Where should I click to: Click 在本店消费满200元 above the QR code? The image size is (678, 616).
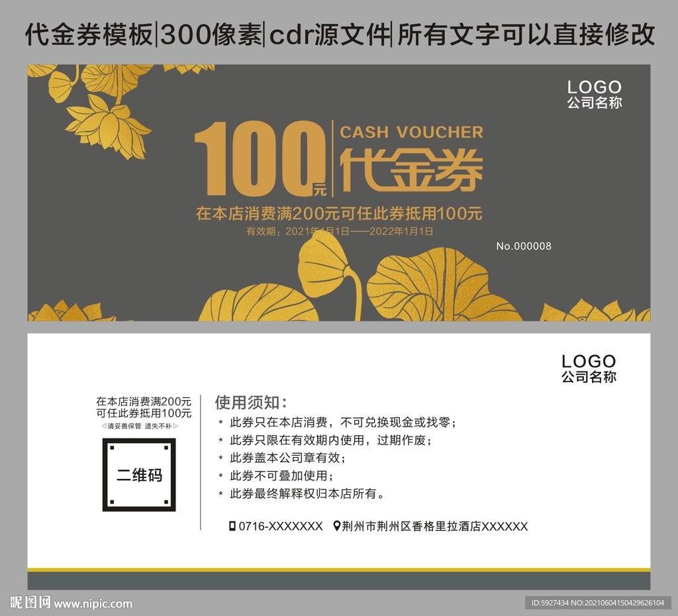point(144,401)
